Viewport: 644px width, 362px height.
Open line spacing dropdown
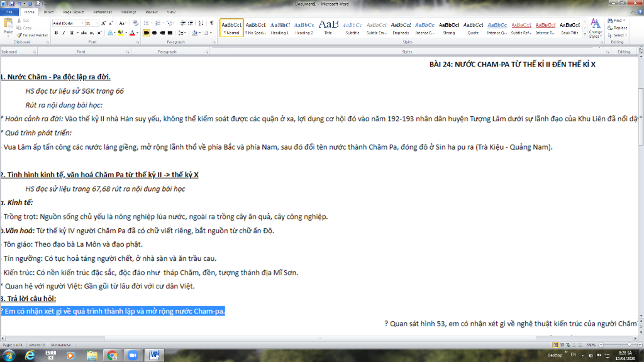click(x=182, y=33)
